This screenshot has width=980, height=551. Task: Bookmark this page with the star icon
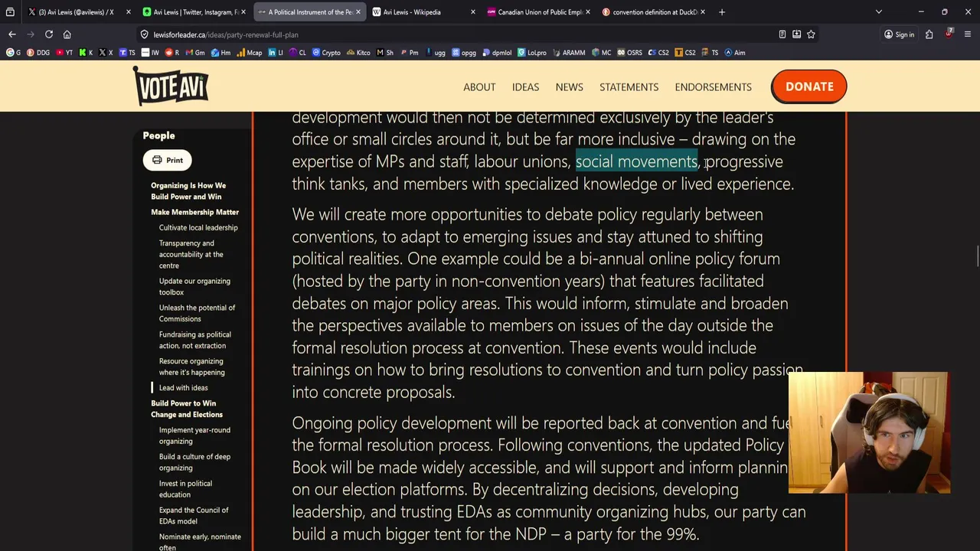tap(811, 34)
